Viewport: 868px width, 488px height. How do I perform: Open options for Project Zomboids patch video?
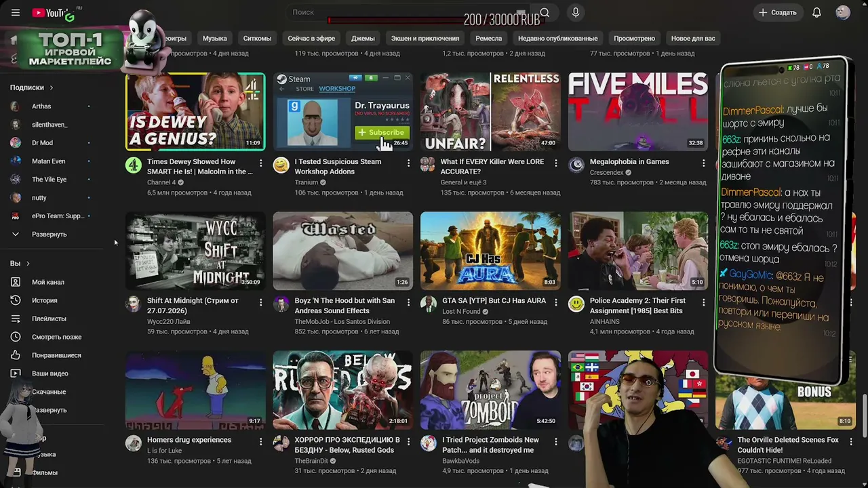555,441
